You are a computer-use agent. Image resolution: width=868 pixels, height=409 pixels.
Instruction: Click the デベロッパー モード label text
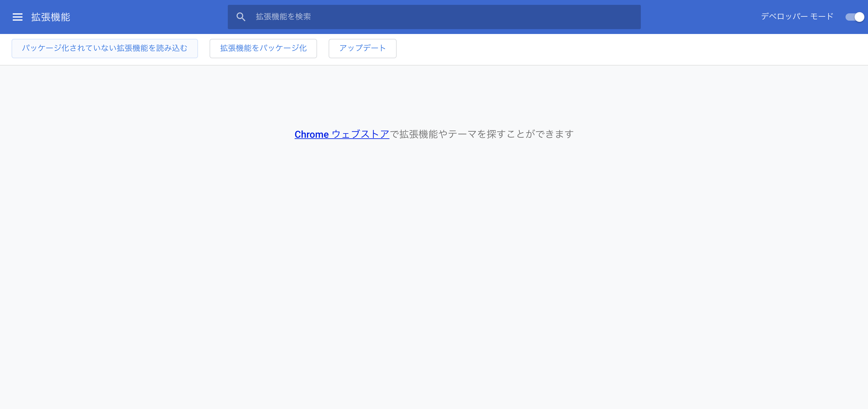[x=797, y=16]
